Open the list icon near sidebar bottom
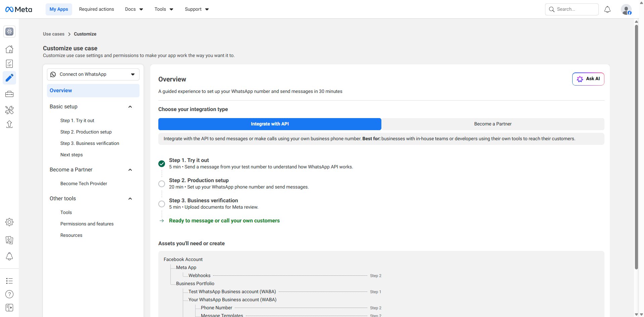Viewport: 644px width, 317px height. [x=9, y=281]
